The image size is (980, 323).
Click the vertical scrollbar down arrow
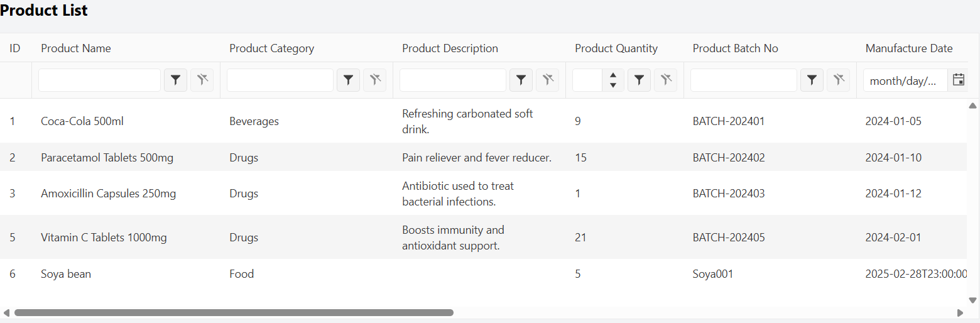(x=973, y=300)
